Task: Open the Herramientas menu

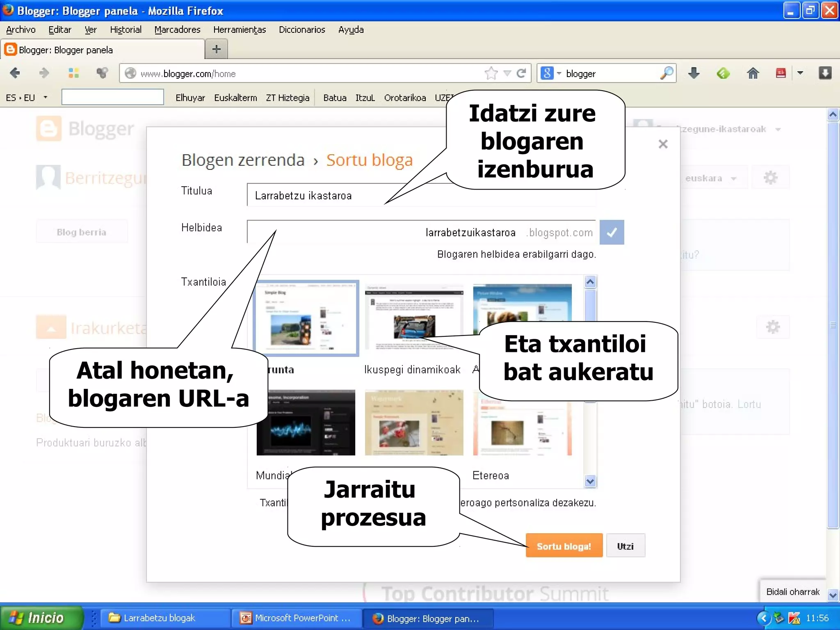Action: click(240, 30)
